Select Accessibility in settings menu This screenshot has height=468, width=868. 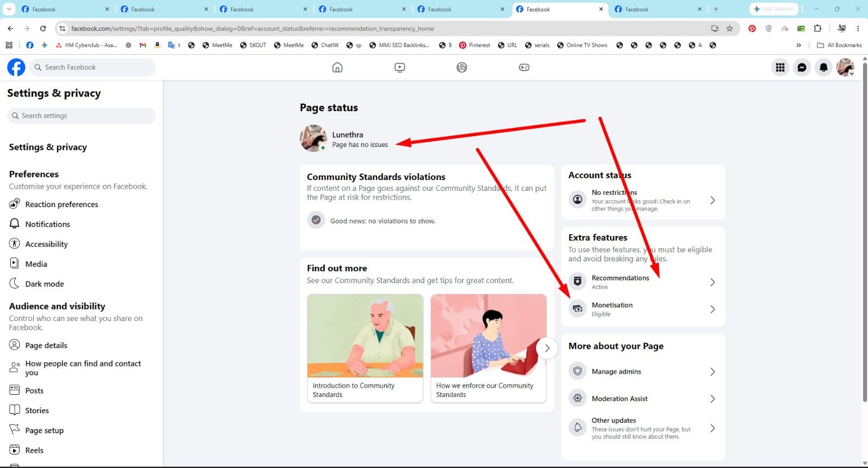click(81, 243)
